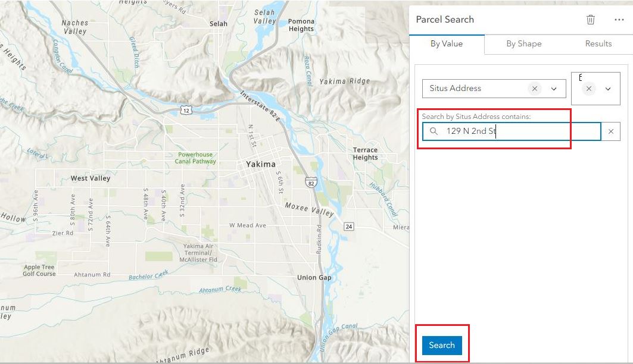Open the three-dot more options menu
The width and height of the screenshot is (633, 364).
point(619,20)
